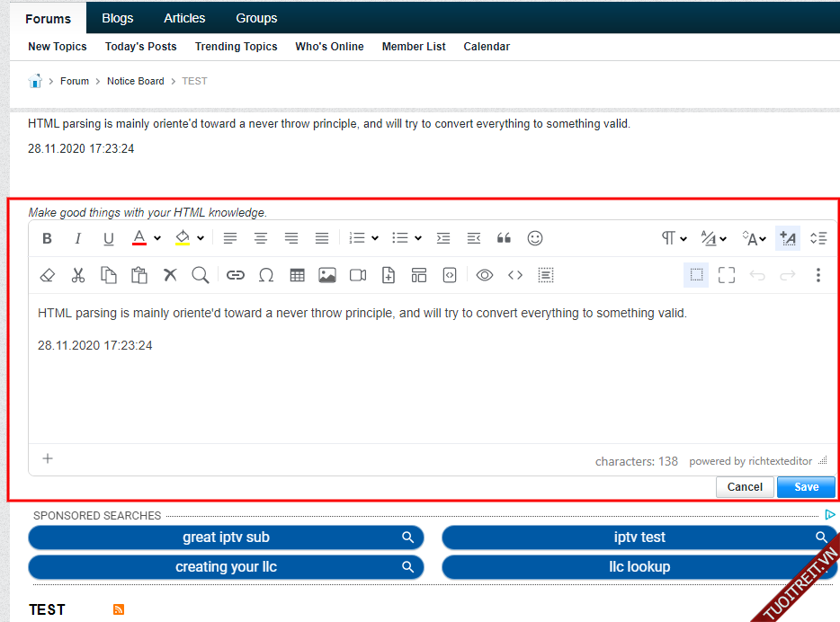This screenshot has height=622, width=840.
Task: Pick the red text color swatch
Action: coord(139,238)
